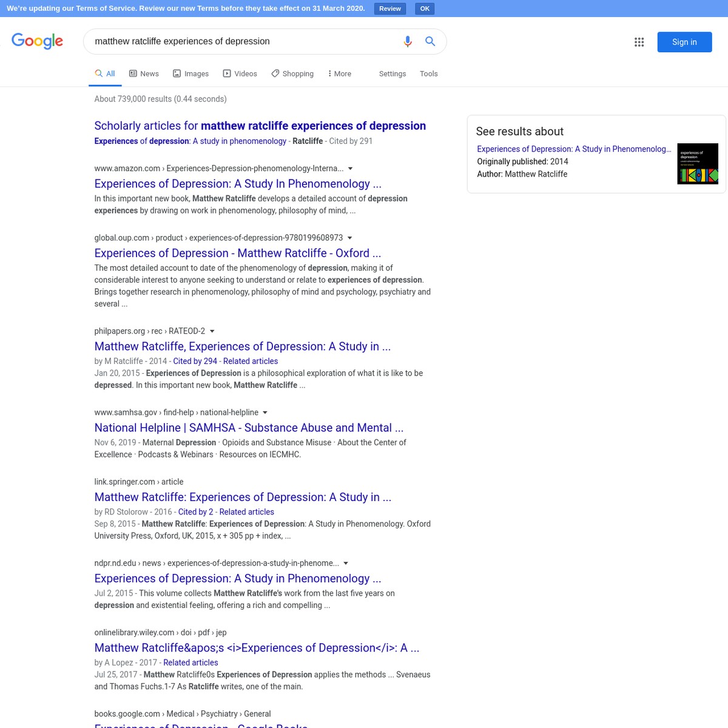Select the Shopping search category icon
The height and width of the screenshot is (728, 728).
pos(275,73)
